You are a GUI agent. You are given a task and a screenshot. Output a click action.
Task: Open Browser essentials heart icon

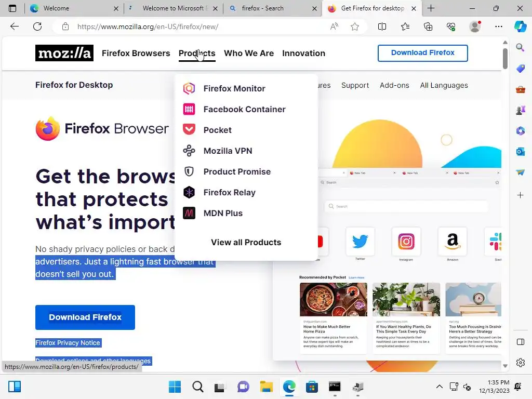click(x=451, y=26)
